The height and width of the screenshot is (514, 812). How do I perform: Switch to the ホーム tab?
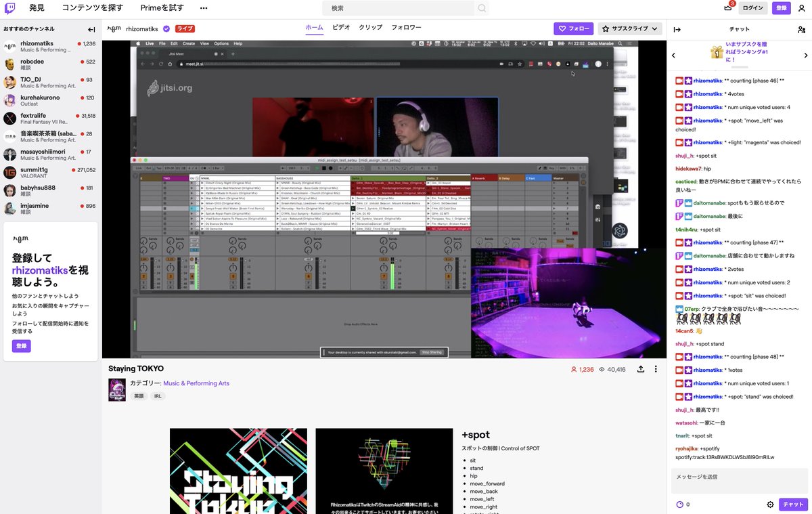[314, 28]
